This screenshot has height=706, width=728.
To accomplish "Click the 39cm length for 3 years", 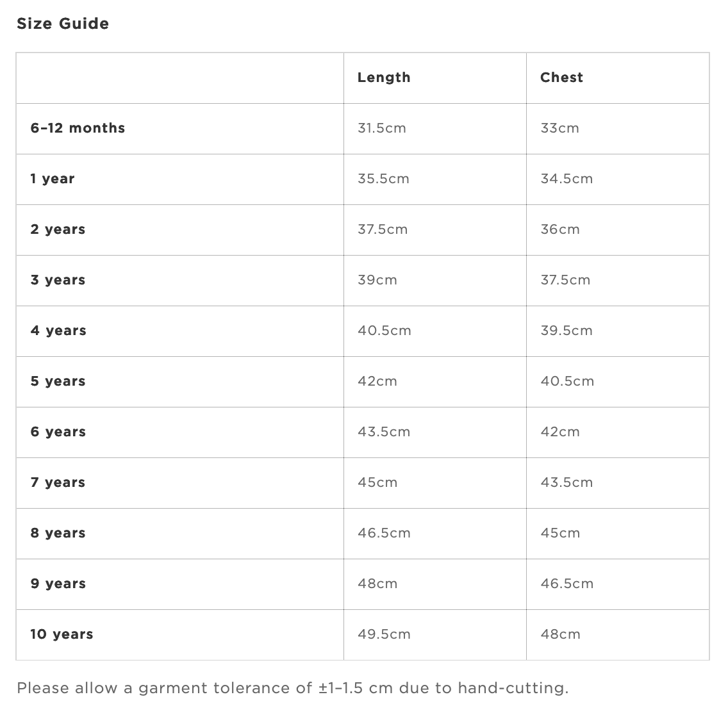I will 377,281.
